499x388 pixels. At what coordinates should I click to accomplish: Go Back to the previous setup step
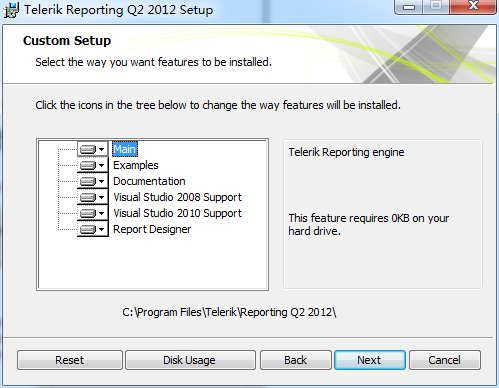pyautogui.click(x=296, y=360)
